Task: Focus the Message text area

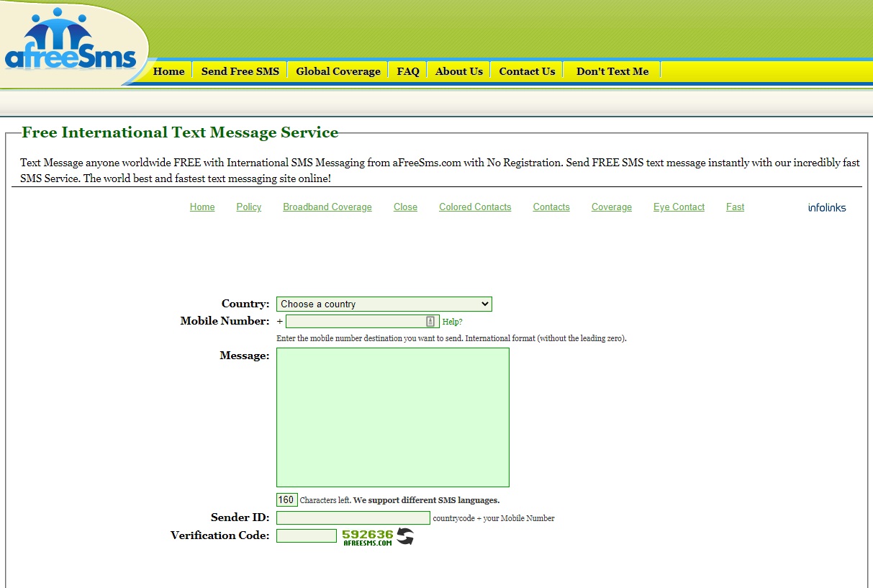Action: [392, 417]
